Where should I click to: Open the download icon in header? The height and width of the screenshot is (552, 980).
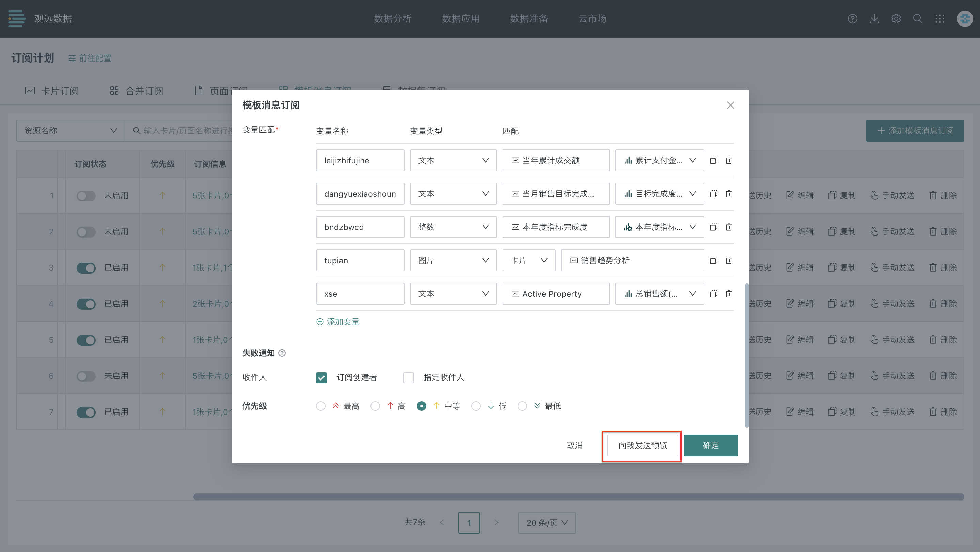coord(874,19)
